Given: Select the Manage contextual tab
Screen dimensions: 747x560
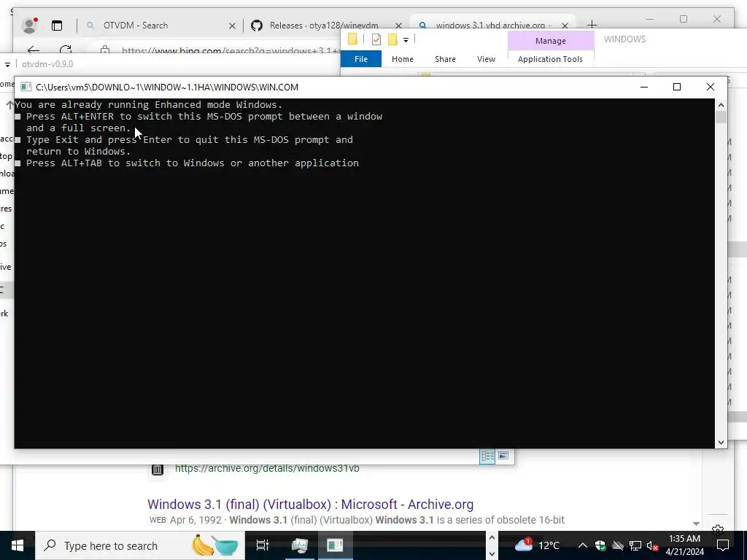Looking at the screenshot, I should 550,41.
